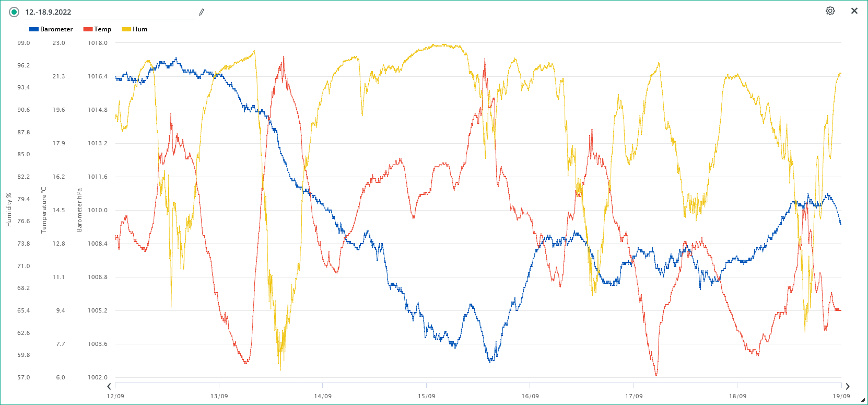
Task: Toggle the Barometer series legend label
Action: pos(56,29)
